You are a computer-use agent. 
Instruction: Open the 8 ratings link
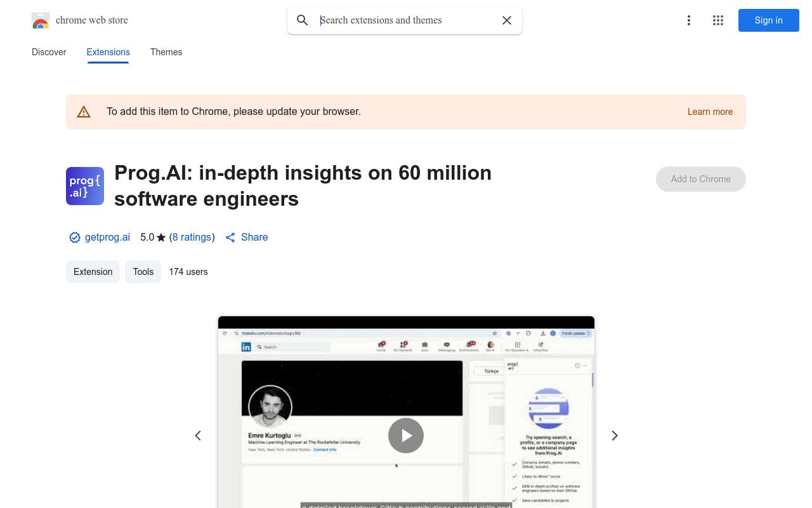pos(192,237)
